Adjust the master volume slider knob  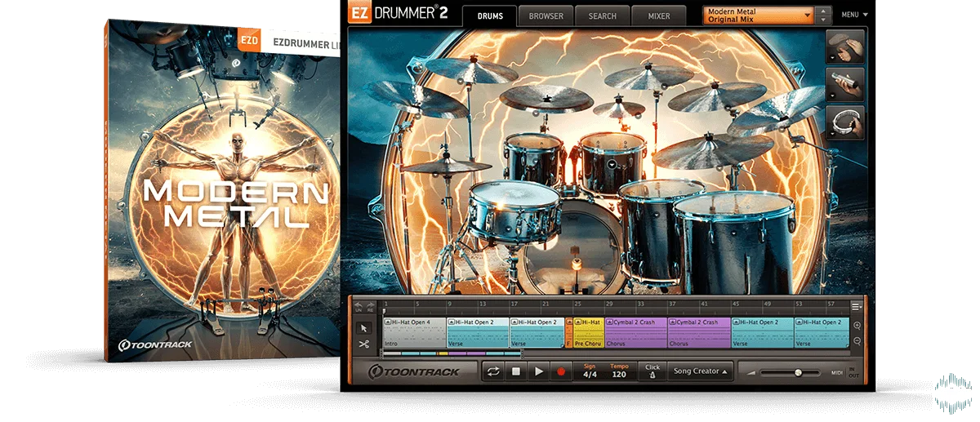(798, 372)
